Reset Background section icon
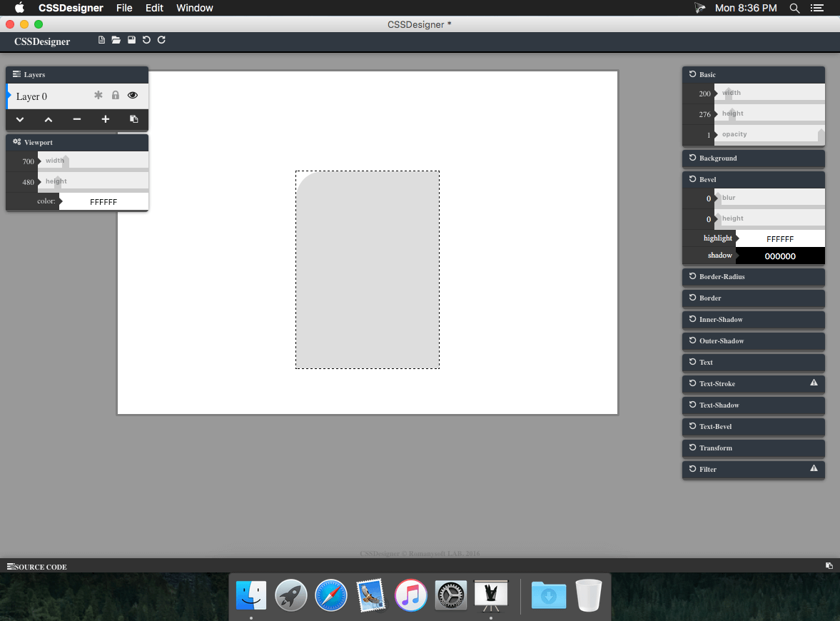This screenshot has width=840, height=621. point(692,158)
